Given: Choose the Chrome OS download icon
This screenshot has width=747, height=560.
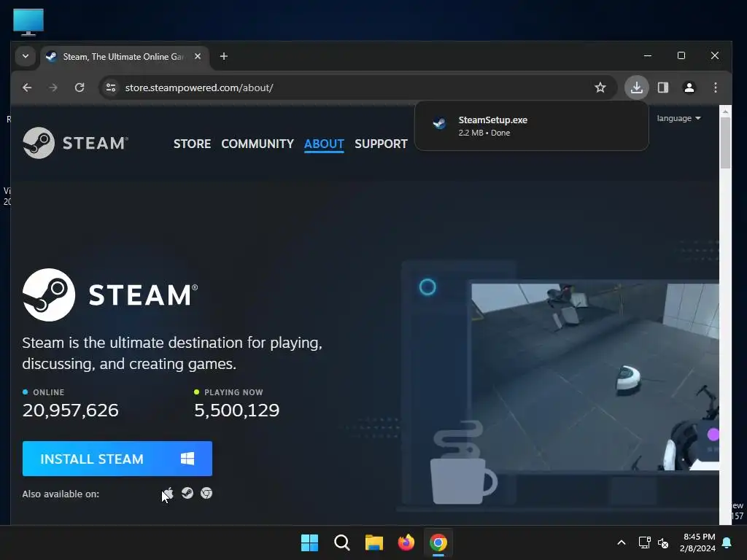Looking at the screenshot, I should (206, 493).
